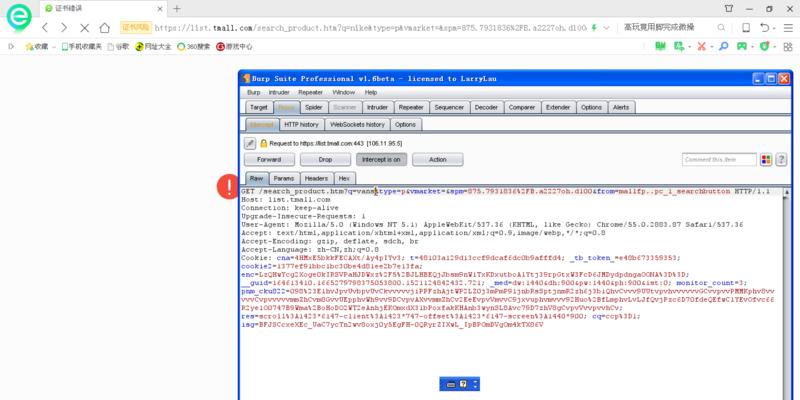This screenshot has width=800, height=400.
Task: Switch to the Comparer tab
Action: pos(522,107)
